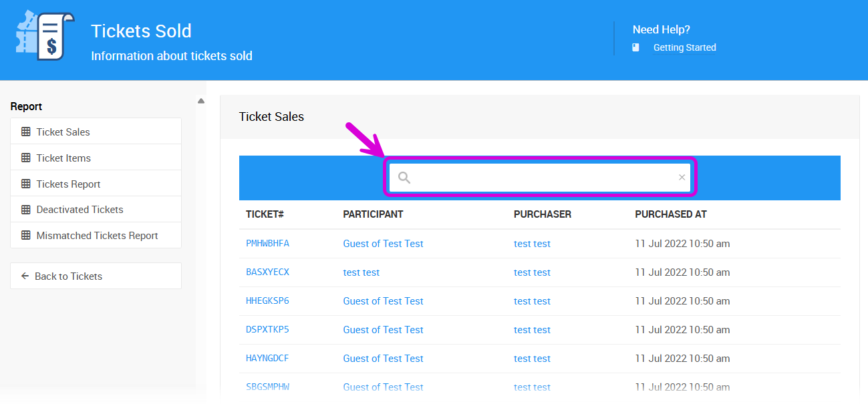Sort by the TICKET# column header
Image resolution: width=868 pixels, height=404 pixels.
[265, 214]
